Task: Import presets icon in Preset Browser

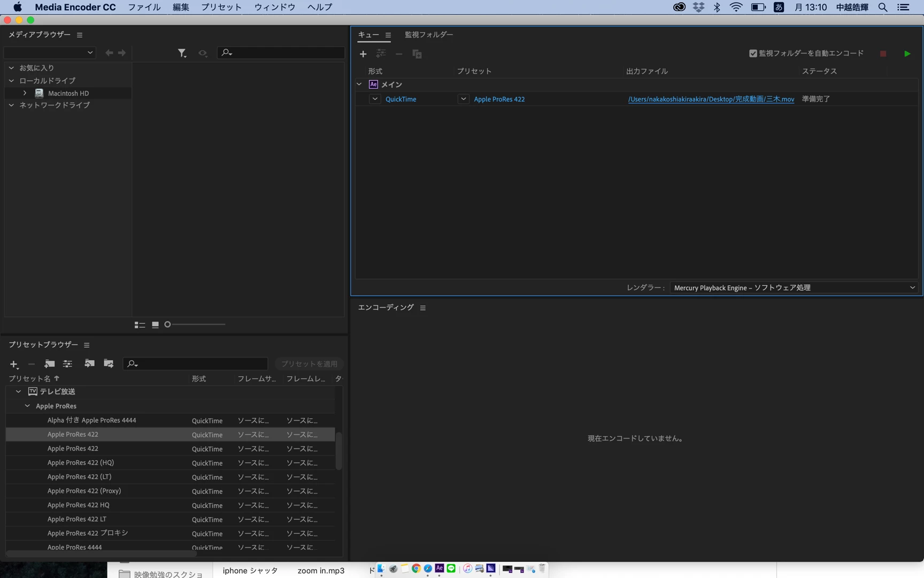Action: (x=89, y=364)
